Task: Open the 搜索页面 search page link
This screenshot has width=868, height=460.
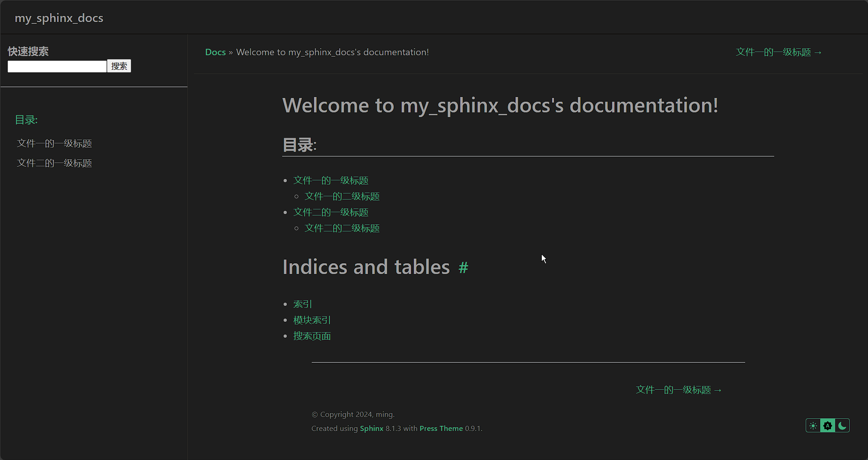Action: 312,336
